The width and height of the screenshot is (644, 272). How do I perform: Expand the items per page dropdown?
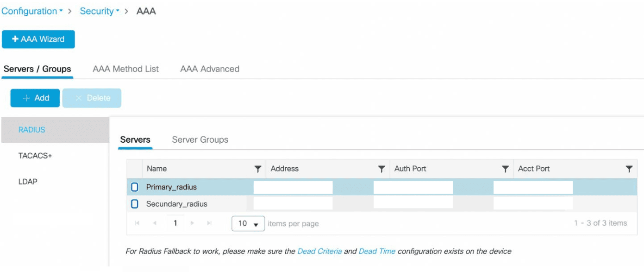point(248,223)
